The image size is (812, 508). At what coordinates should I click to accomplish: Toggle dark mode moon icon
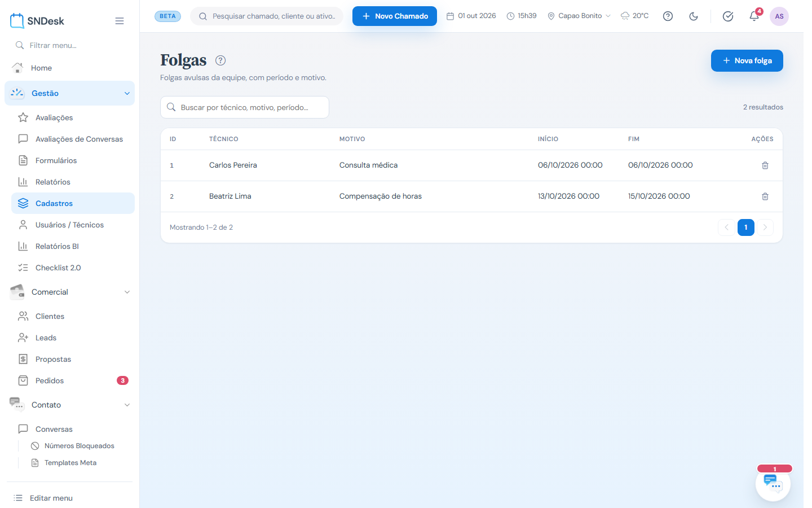coord(694,16)
